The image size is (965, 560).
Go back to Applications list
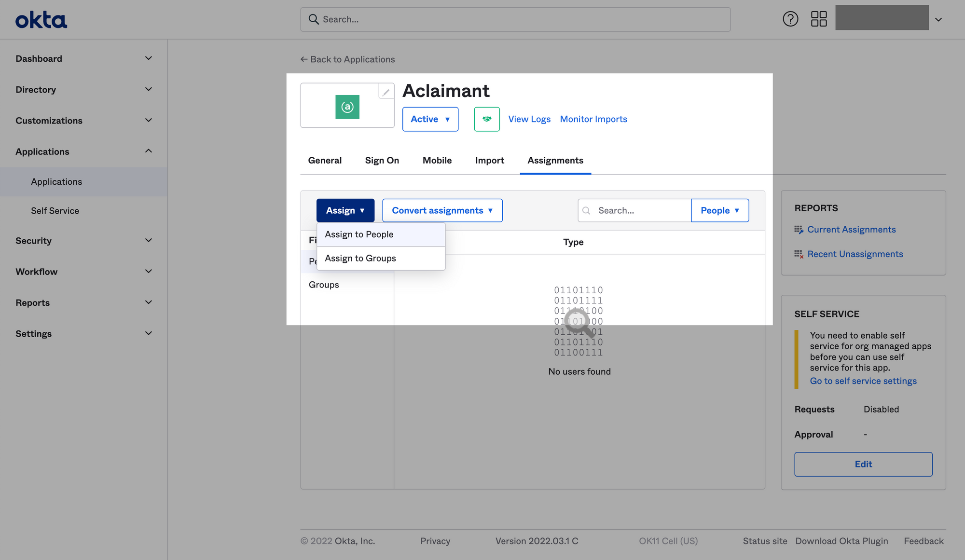pos(347,59)
